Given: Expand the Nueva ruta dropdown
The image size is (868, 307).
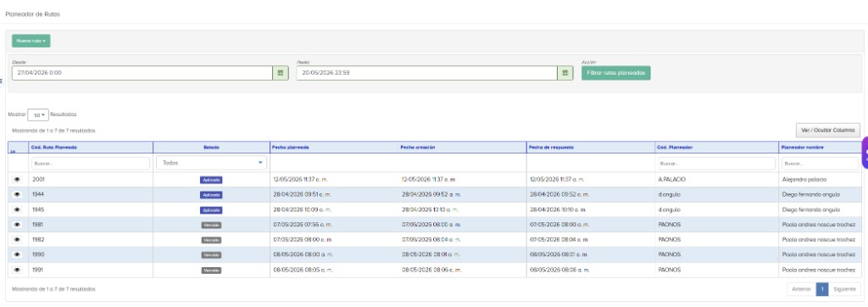Looking at the screenshot, I should (31, 41).
